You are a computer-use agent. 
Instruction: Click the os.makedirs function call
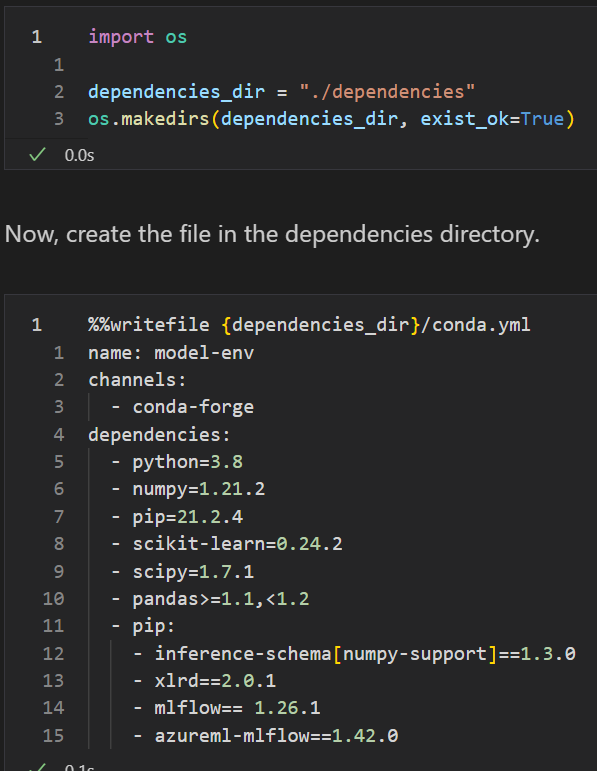click(x=149, y=119)
